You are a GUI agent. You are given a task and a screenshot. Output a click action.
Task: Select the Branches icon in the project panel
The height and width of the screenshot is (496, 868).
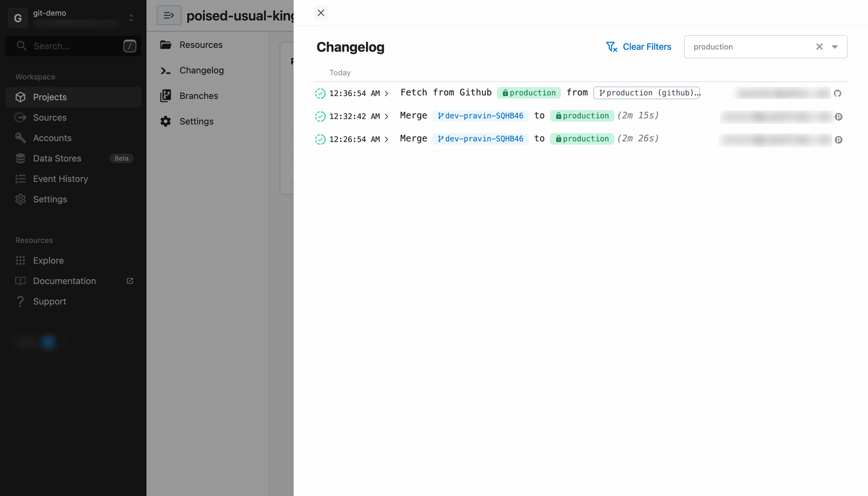pyautogui.click(x=166, y=96)
